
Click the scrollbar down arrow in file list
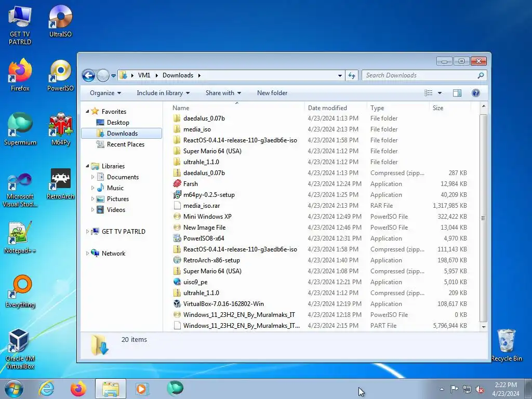(484, 327)
